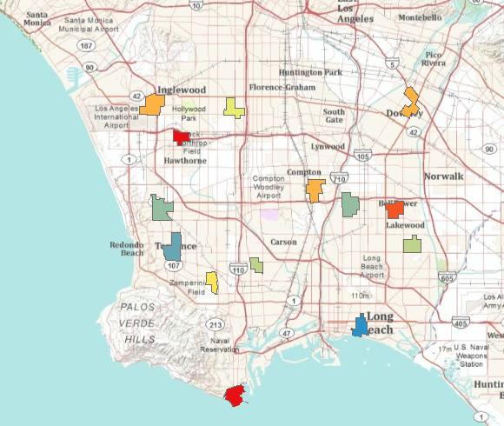Image resolution: width=504 pixels, height=426 pixels.
Task: Select the orange polygon in Downey
Action: [410, 103]
